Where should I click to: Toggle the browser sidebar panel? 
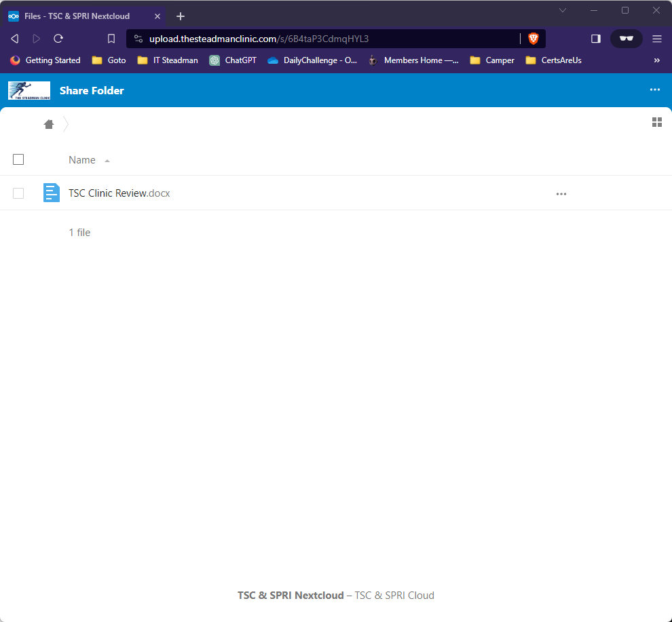click(596, 39)
